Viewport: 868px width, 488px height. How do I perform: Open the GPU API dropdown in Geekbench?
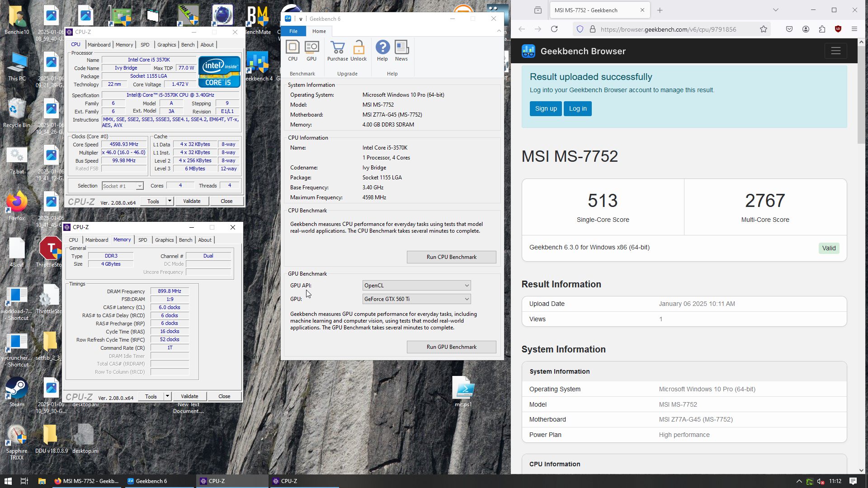[x=417, y=286]
